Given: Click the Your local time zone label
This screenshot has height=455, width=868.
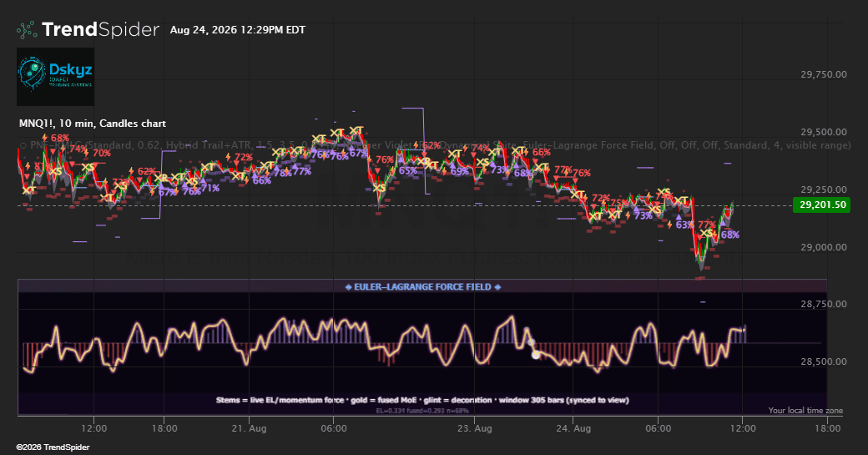Looking at the screenshot, I should click(x=805, y=411).
